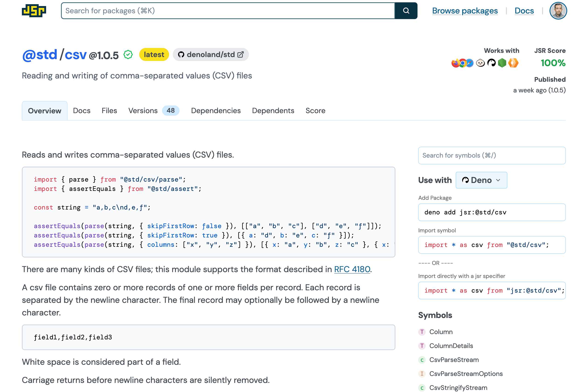Focus the Search for packages field

click(228, 11)
